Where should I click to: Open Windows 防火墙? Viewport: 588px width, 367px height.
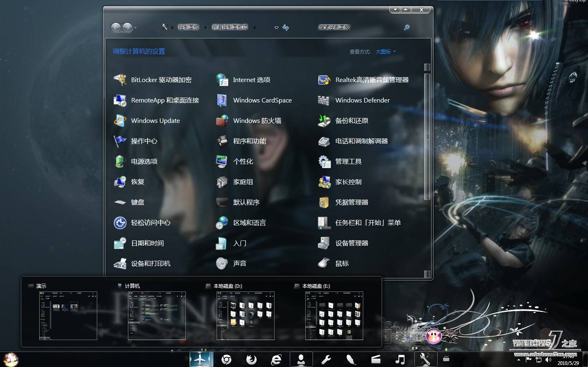248,120
